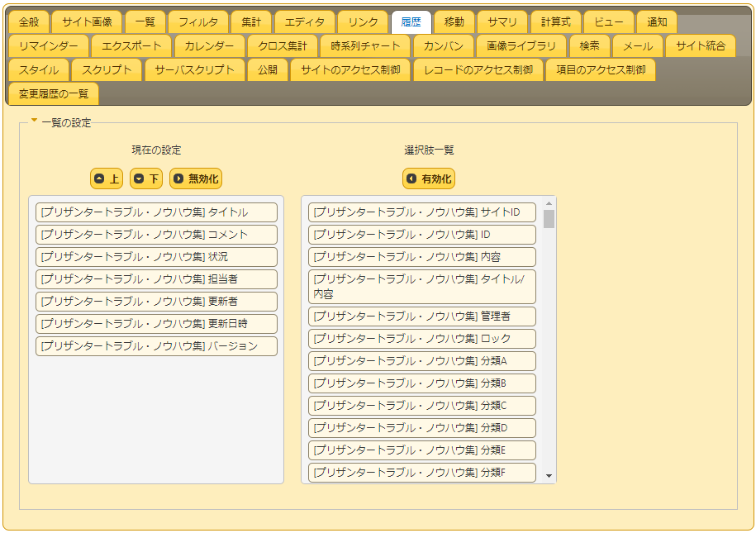
Task: Go to 項目のアクセス制御 tab
Action: tap(601, 70)
